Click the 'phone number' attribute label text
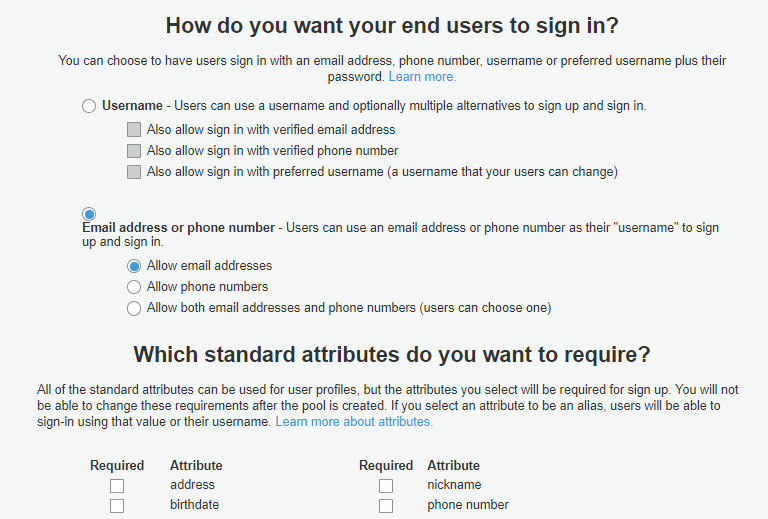Screen dimensions: 768x519 [468, 505]
